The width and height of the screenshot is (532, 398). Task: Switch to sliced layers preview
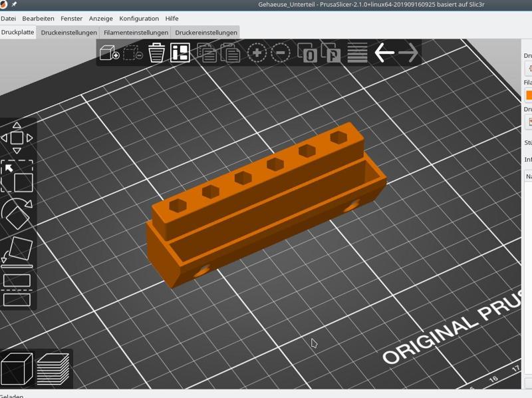(53, 369)
